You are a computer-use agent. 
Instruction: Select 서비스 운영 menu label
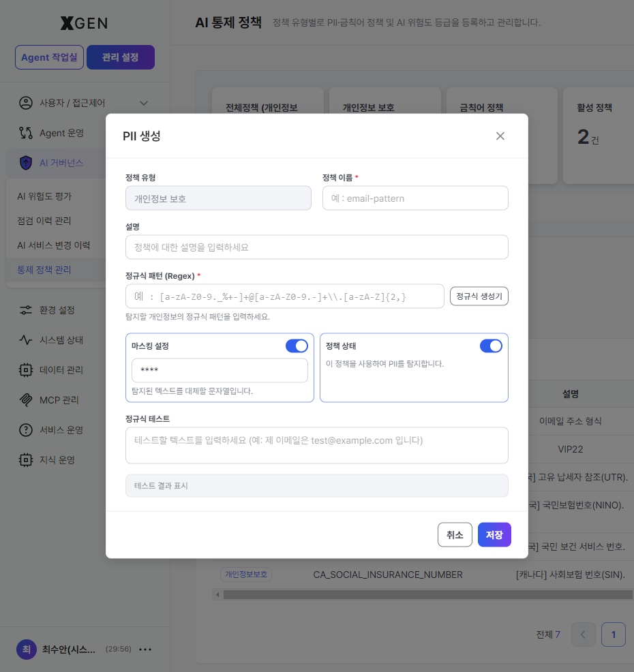(x=61, y=430)
